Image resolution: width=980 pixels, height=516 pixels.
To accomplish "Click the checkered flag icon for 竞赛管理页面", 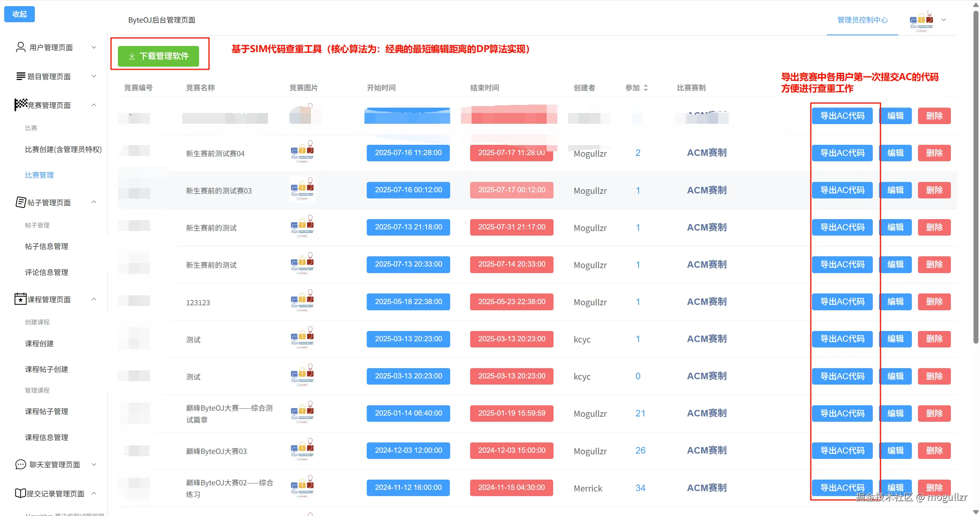I will pos(21,104).
